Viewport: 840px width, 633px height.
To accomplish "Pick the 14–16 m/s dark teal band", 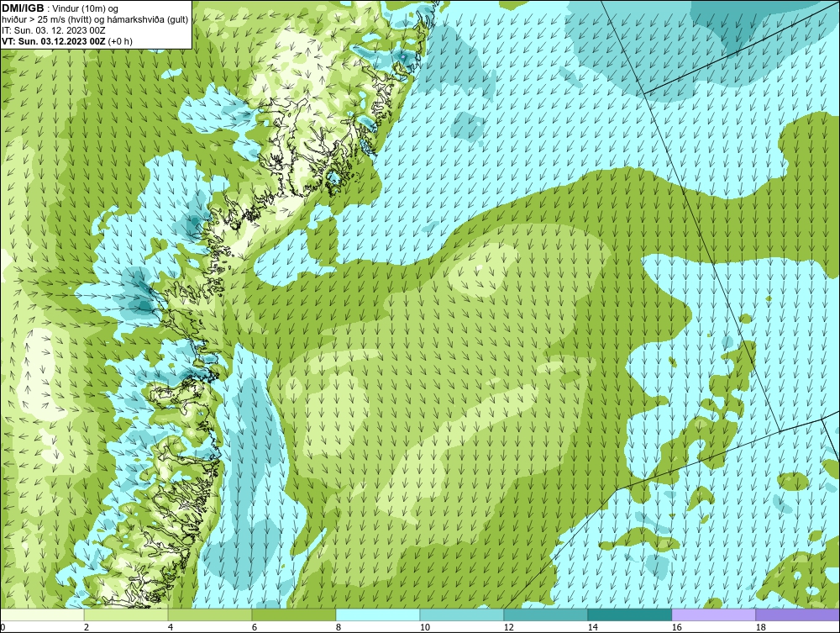I will click(629, 615).
